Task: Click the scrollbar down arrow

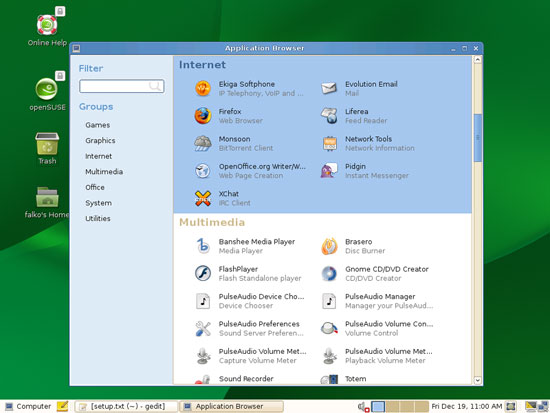Action: click(477, 380)
